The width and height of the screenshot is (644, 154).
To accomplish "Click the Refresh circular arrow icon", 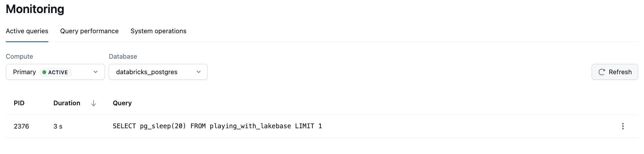I will pos(602,72).
